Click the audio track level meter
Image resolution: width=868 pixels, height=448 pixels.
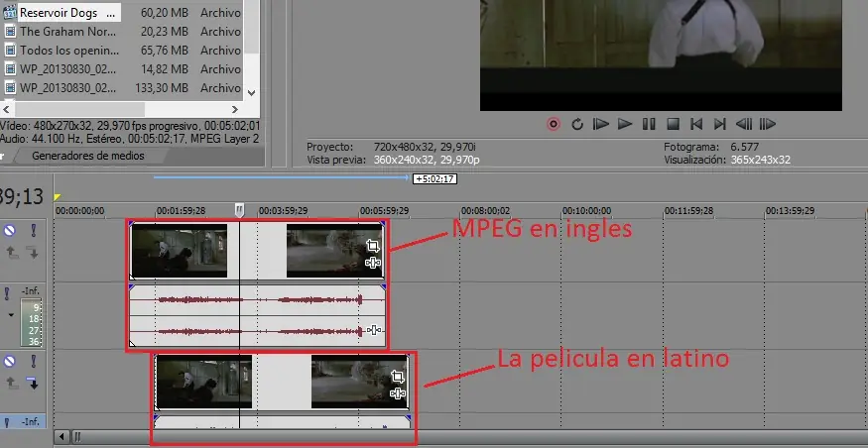click(x=31, y=323)
